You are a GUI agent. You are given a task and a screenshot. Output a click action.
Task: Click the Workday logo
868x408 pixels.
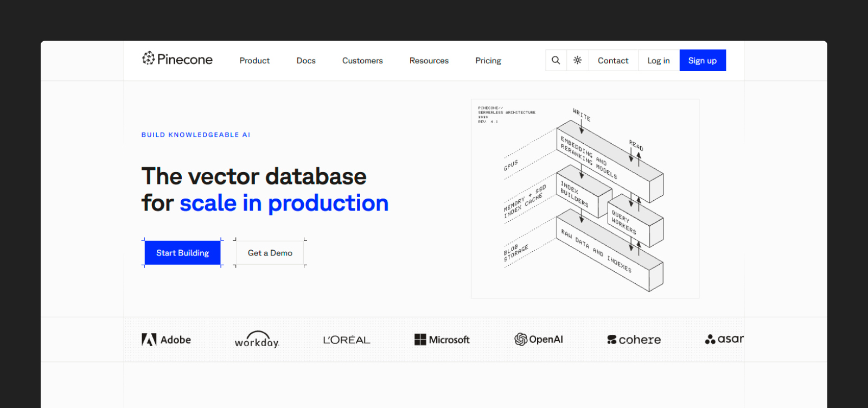[257, 340]
